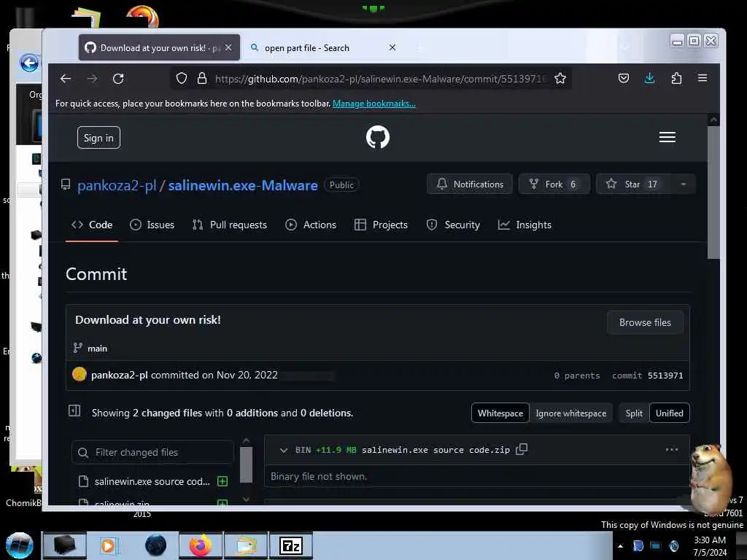
Task: Save page to Pocket icon
Action: point(624,78)
